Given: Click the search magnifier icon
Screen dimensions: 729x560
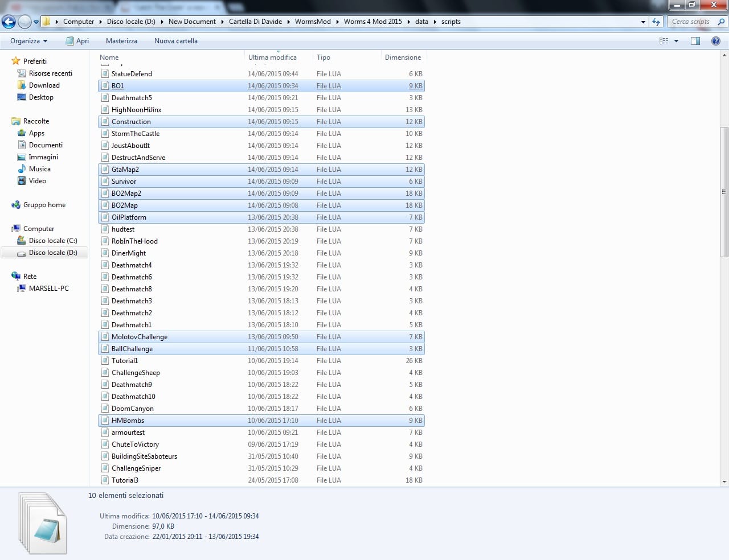Looking at the screenshot, I should coord(722,22).
